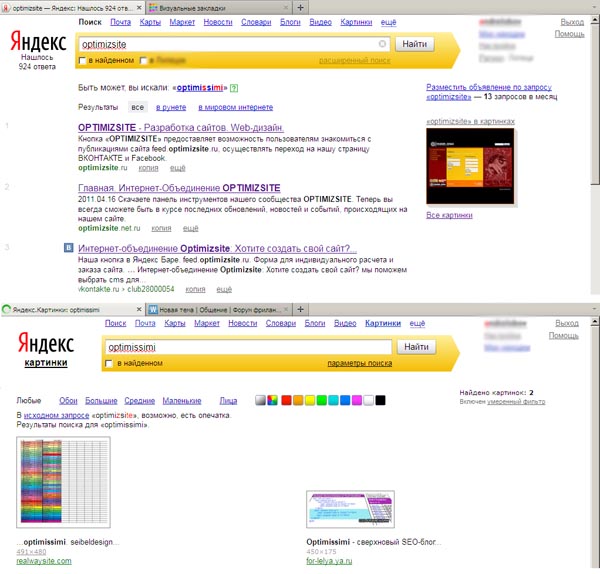Select the black-and-white color filter swatch
This screenshot has height=574, width=600.
pos(261,400)
